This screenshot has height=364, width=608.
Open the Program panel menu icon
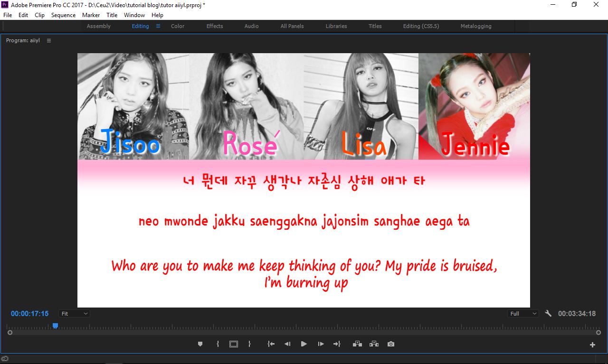click(48, 41)
